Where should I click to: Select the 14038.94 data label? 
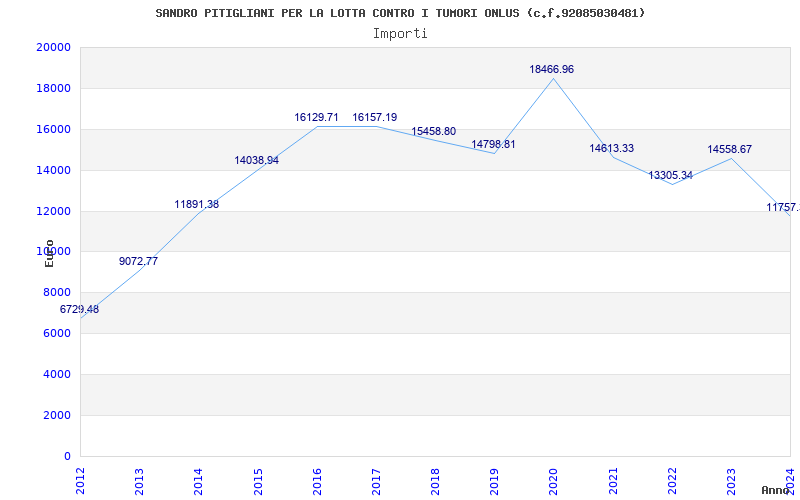coord(256,161)
